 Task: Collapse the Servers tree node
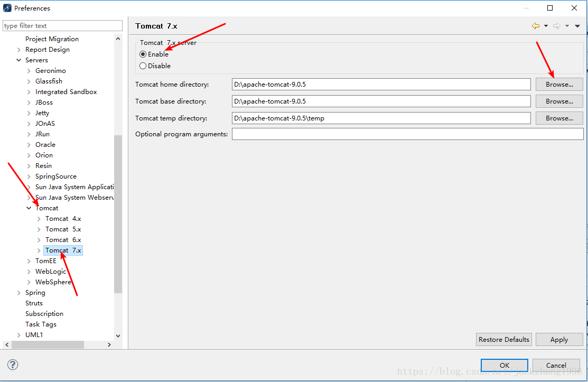(x=18, y=60)
